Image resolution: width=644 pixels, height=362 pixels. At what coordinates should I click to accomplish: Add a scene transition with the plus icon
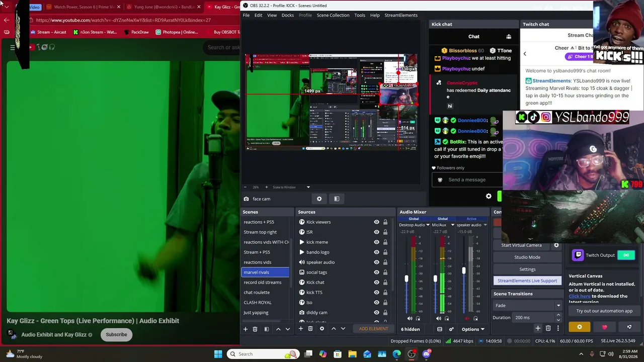tap(538, 328)
